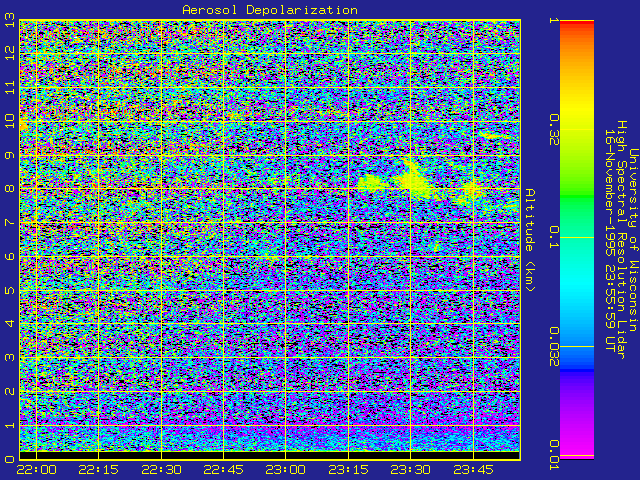Screen dimensions: 640x480
Task: Click altitude label '7' on left axis
Action: tap(10, 223)
